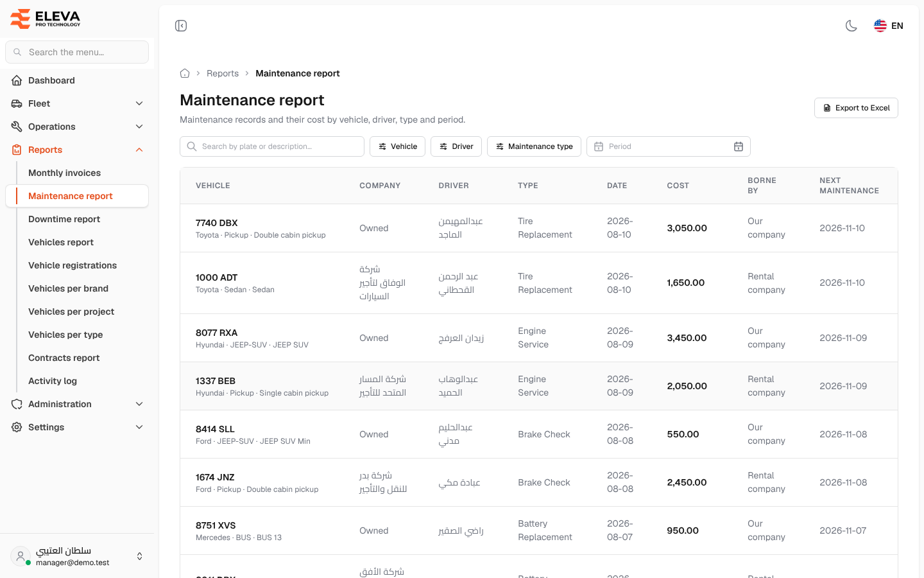Open Vehicles per type report
Viewport: 924px width, 578px height.
point(65,335)
